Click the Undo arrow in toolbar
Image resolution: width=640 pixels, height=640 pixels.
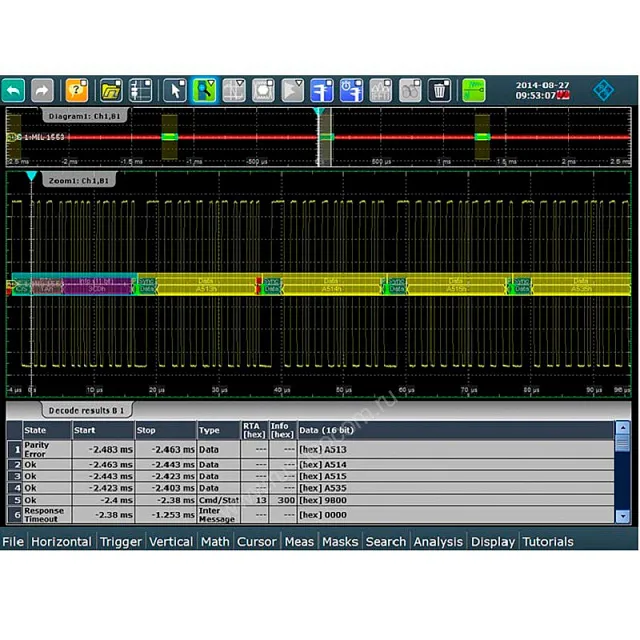tap(14, 90)
